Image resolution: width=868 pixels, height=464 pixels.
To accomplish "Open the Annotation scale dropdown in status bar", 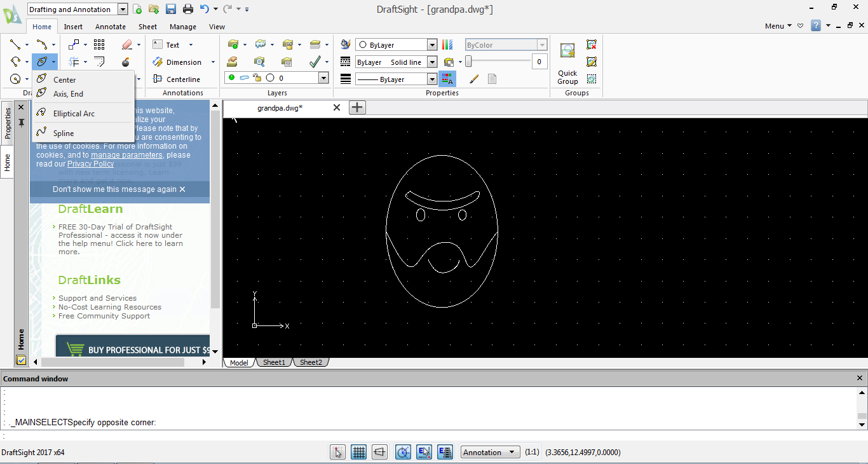I will [x=489, y=452].
